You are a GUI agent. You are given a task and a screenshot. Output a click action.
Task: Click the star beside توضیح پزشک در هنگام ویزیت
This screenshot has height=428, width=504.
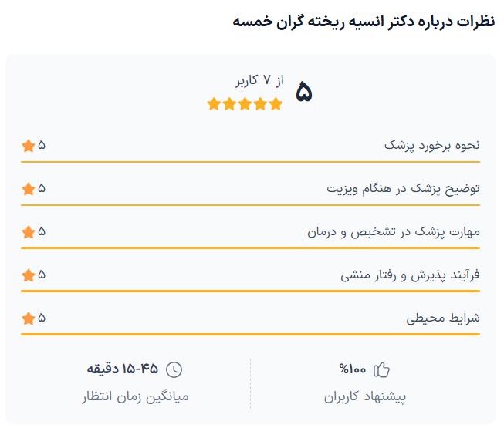pyautogui.click(x=29, y=189)
